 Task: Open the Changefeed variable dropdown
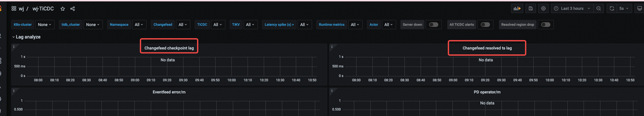[x=183, y=25]
